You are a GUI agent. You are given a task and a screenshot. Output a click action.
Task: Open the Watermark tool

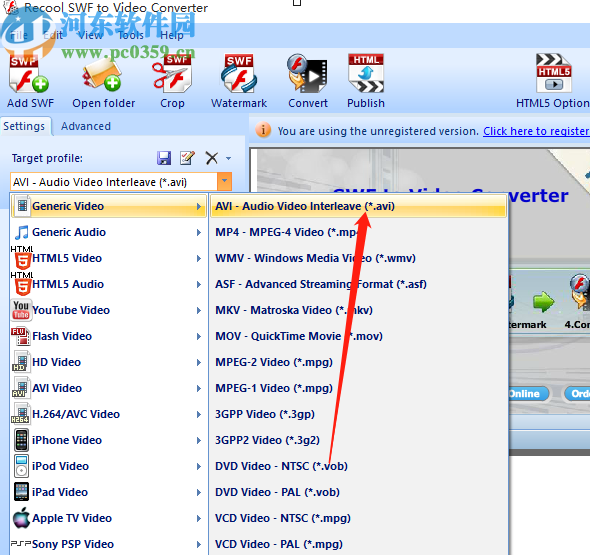coord(239,74)
